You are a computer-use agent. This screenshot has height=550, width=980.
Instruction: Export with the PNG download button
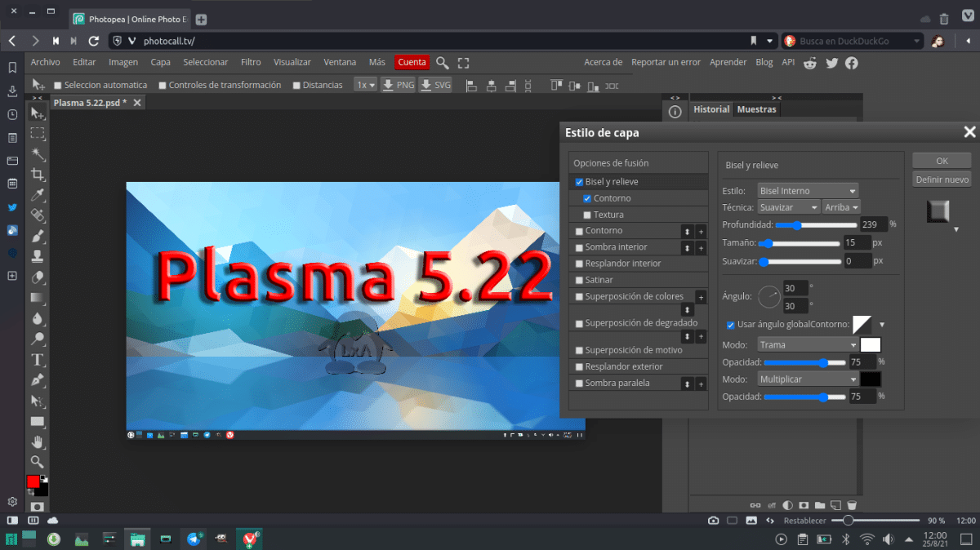[x=399, y=85]
